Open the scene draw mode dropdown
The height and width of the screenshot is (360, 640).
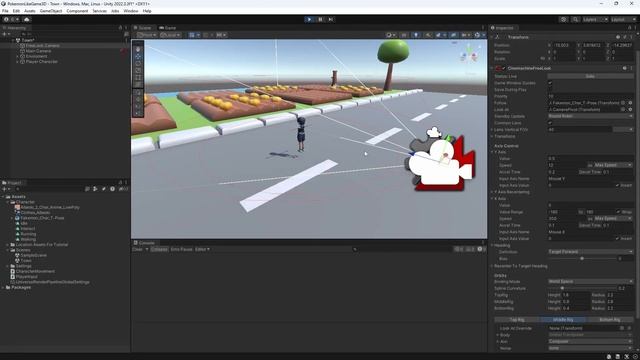391,35
